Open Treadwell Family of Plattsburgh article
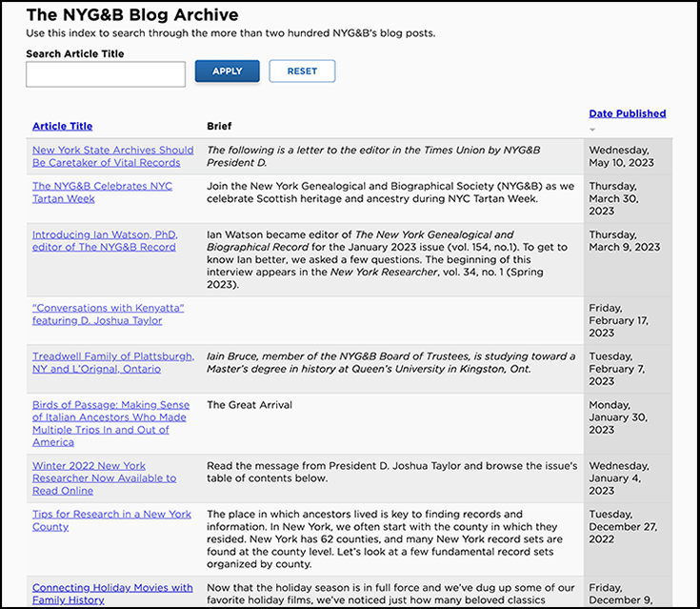Screen dimensions: 700x609 pos(112,362)
